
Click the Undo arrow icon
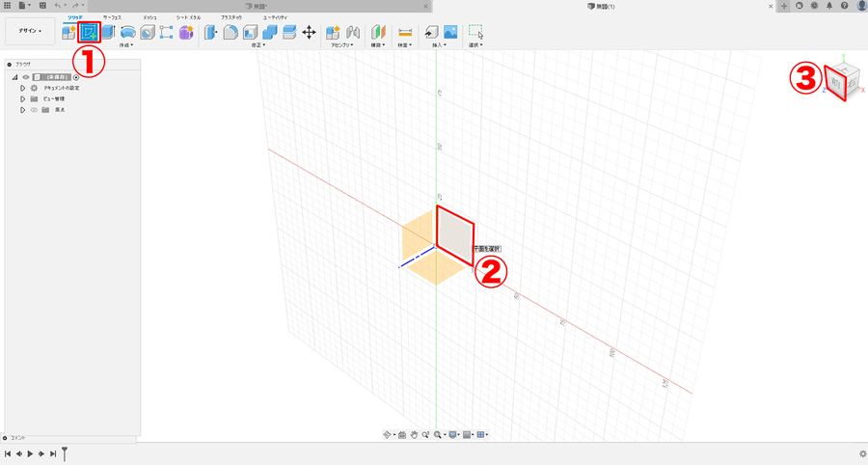pyautogui.click(x=57, y=6)
